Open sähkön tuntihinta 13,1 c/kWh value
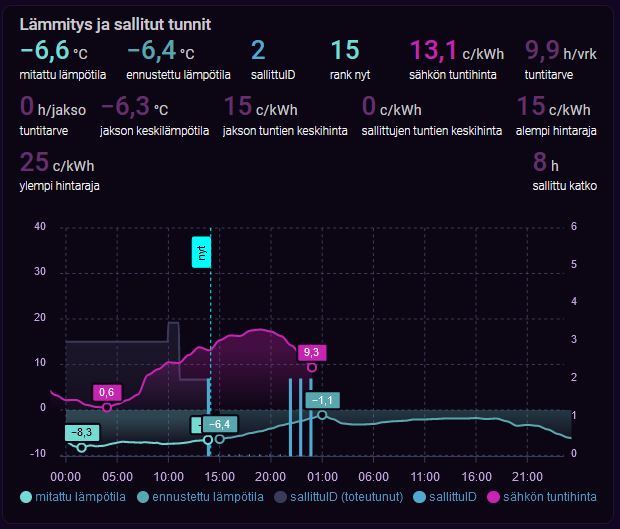This screenshot has height=529, width=620. (x=446, y=51)
